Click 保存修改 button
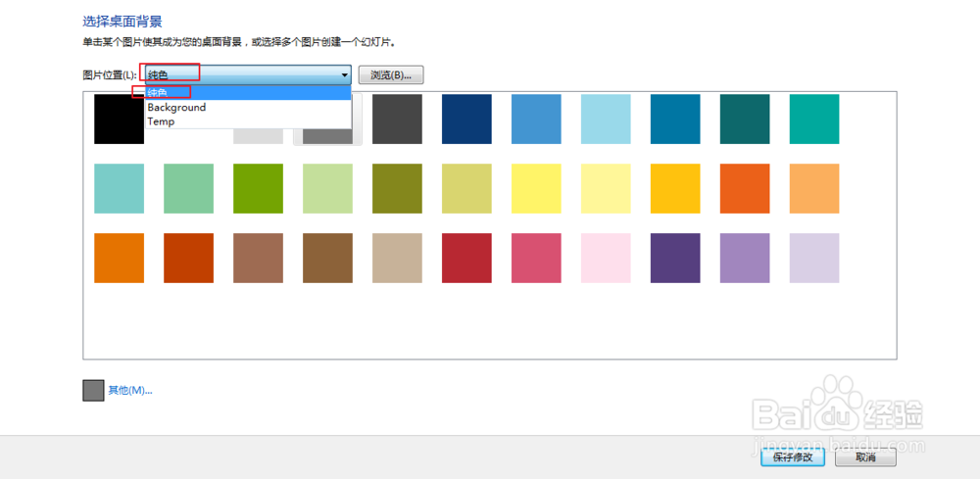The image size is (980, 479). pyautogui.click(x=793, y=457)
